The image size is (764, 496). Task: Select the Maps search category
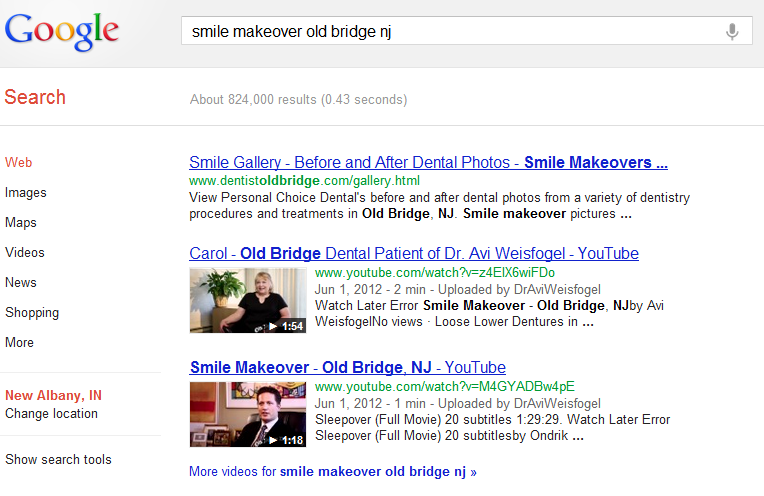click(21, 223)
